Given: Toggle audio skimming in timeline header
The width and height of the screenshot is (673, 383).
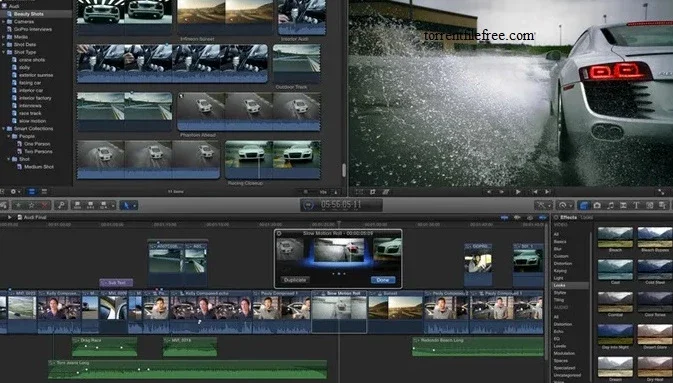Looking at the screenshot, I should coord(517,218).
